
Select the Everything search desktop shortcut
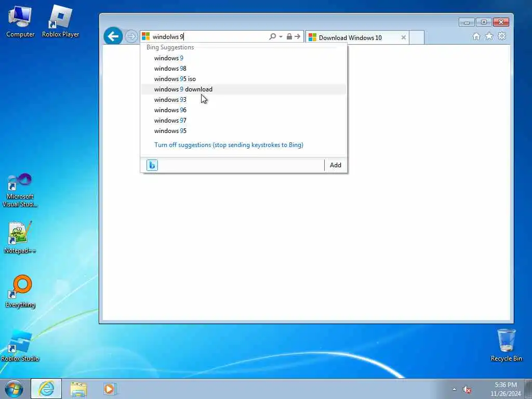20,291
